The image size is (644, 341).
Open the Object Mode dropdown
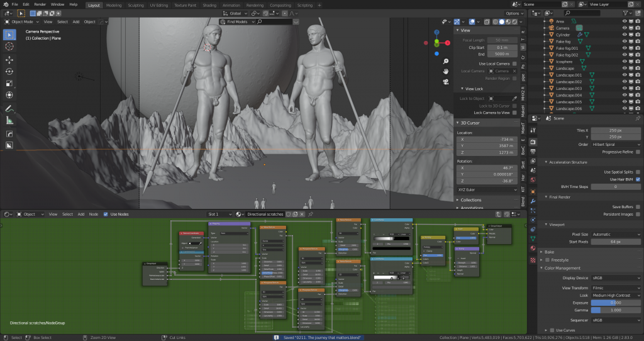[x=22, y=22]
